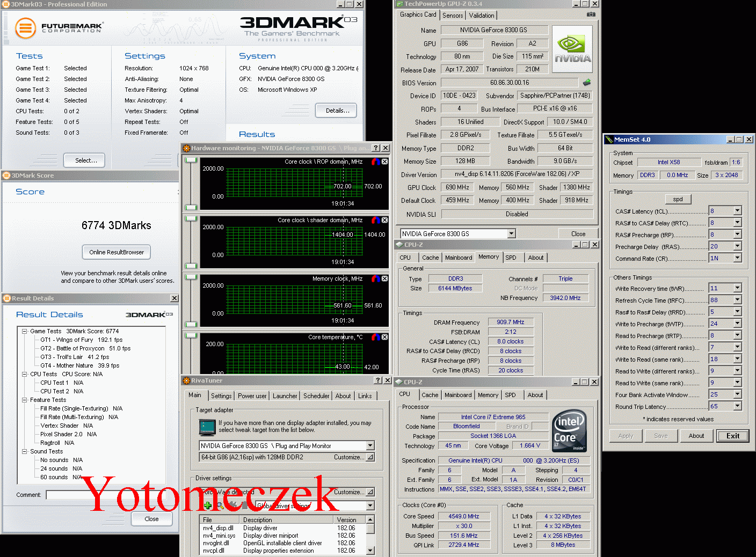
Task: Open the Mainboard tab in the lower CPU-Z window
Action: pyautogui.click(x=458, y=395)
